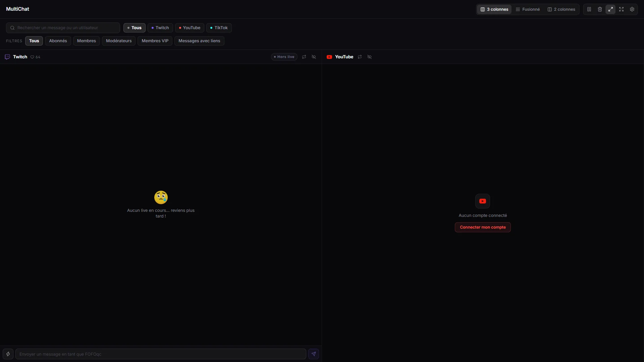Filter by Twitch platform
The image size is (644, 362).
coord(160,28)
